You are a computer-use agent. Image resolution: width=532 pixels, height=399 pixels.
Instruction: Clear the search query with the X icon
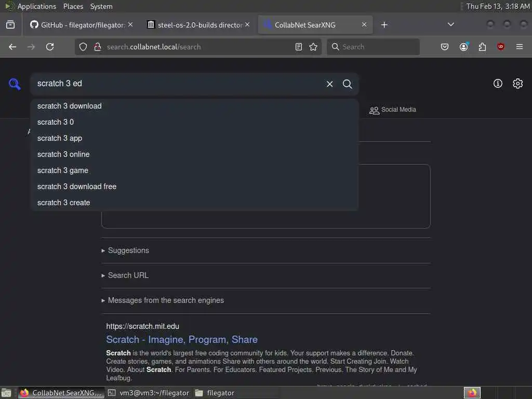pyautogui.click(x=329, y=84)
